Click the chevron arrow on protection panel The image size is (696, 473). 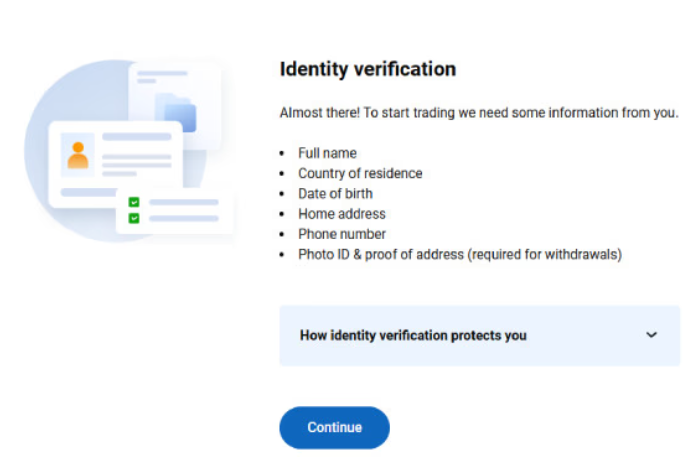pos(652,335)
